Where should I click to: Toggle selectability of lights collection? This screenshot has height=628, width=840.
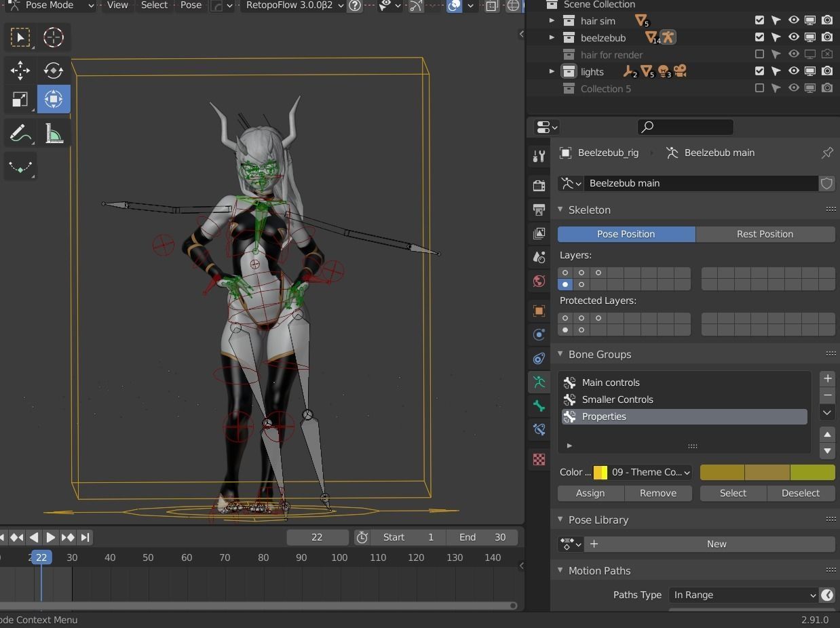coord(776,71)
